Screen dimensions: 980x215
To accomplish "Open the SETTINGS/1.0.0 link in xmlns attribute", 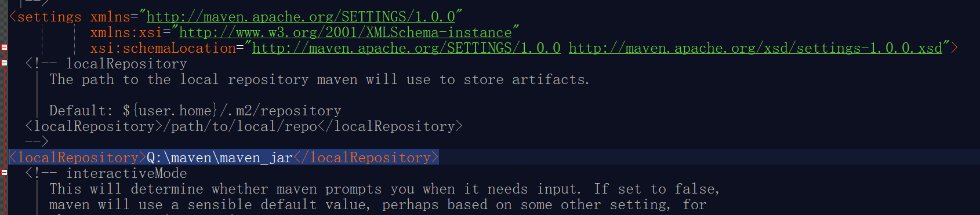I will pos(300,17).
